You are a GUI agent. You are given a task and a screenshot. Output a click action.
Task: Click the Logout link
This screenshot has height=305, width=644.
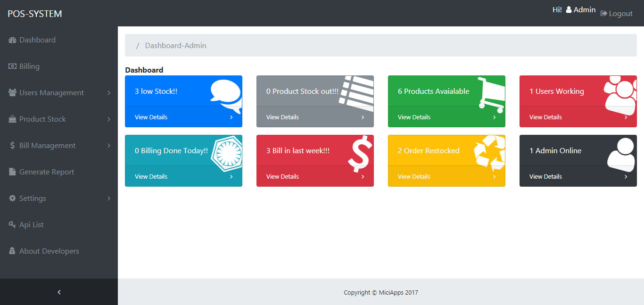click(617, 14)
